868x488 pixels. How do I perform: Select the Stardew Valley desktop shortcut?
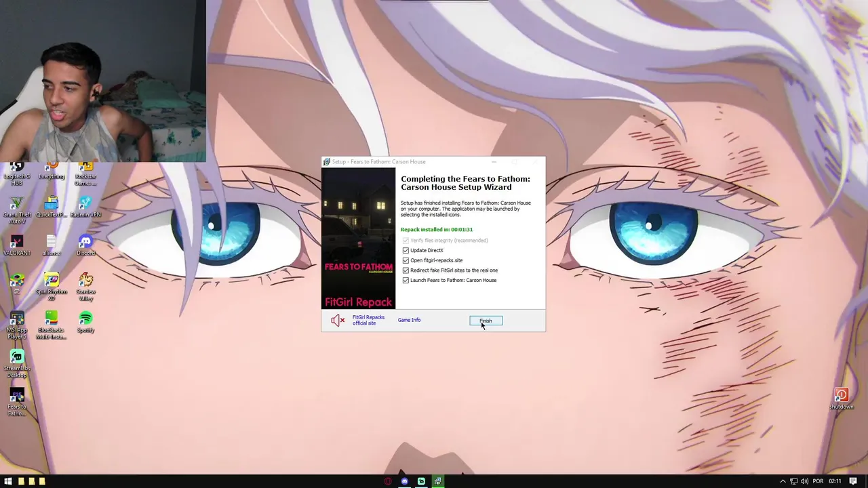point(85,287)
